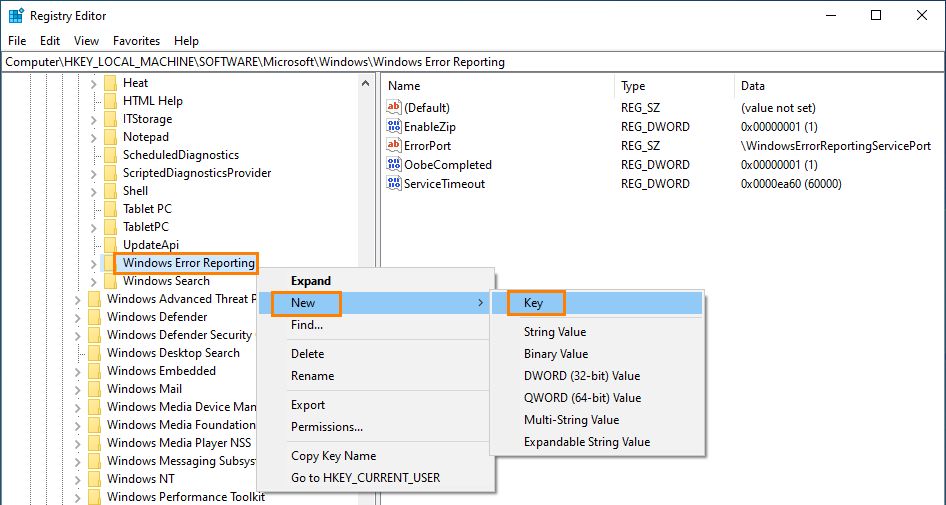Select Expand in the context menu

(x=376, y=281)
